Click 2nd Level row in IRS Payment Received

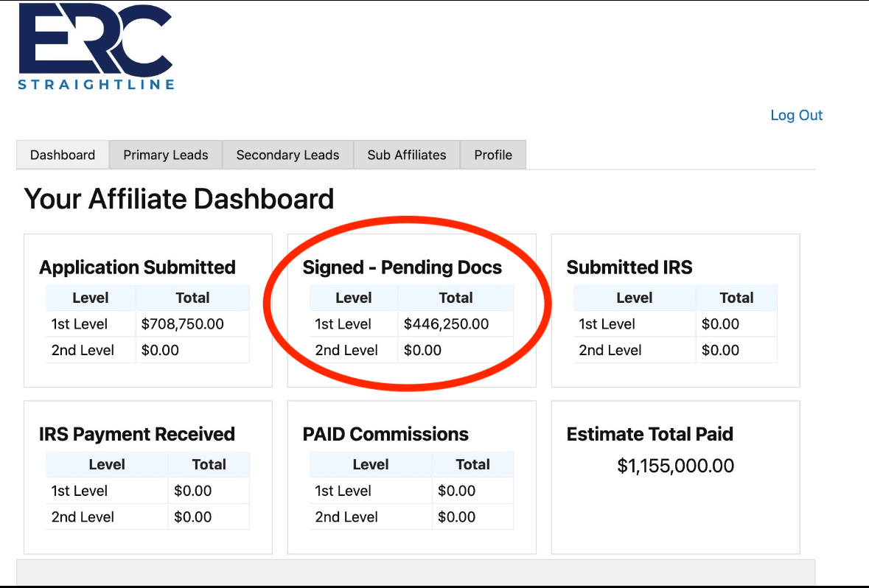83,517
